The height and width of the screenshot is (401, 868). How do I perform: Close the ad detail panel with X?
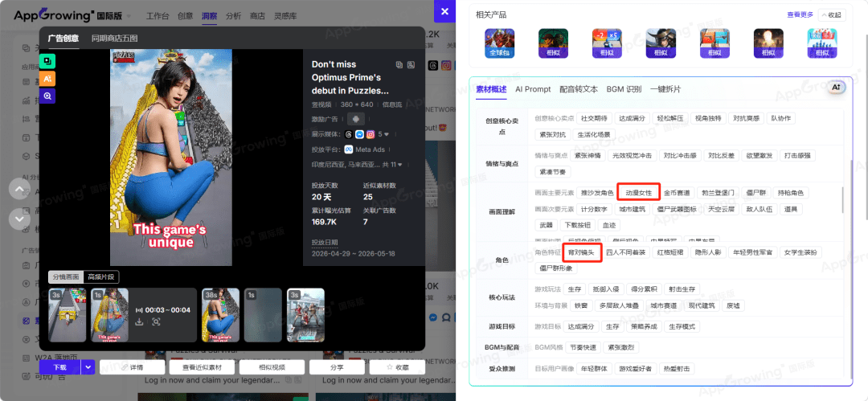pyautogui.click(x=444, y=11)
